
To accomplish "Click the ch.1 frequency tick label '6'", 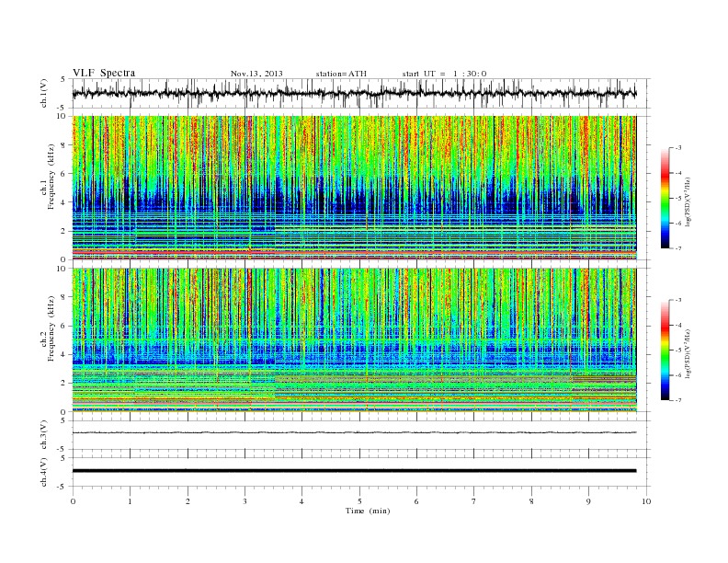I will coord(63,174).
